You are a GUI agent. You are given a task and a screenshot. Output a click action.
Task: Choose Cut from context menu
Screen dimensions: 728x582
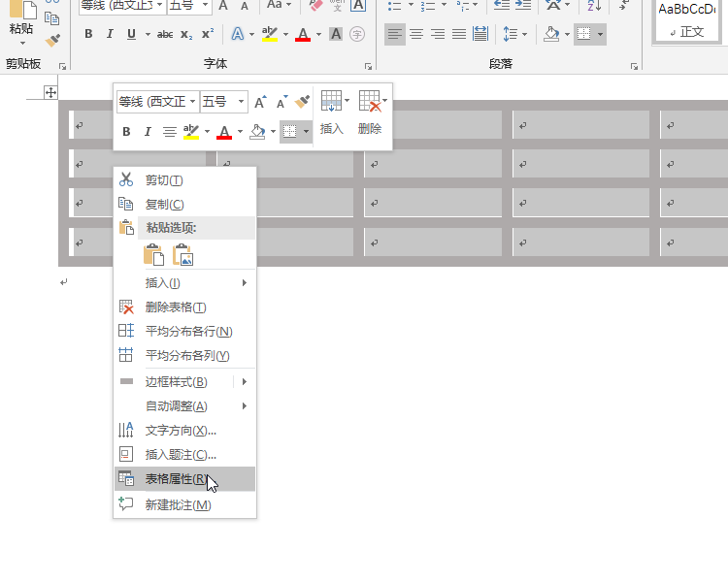tap(184, 180)
